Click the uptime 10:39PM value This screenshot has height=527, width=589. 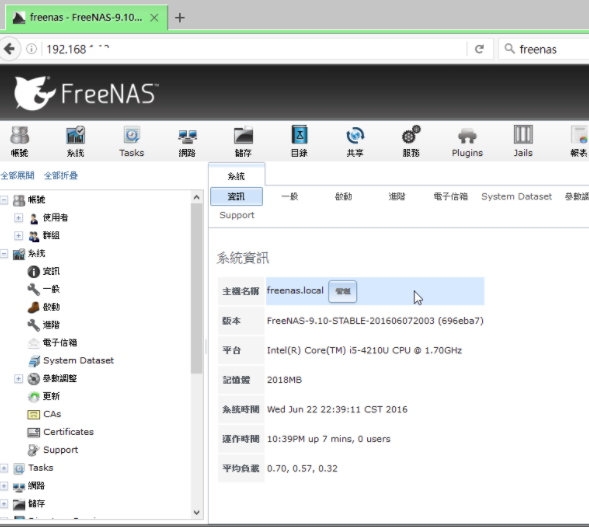tap(328, 439)
